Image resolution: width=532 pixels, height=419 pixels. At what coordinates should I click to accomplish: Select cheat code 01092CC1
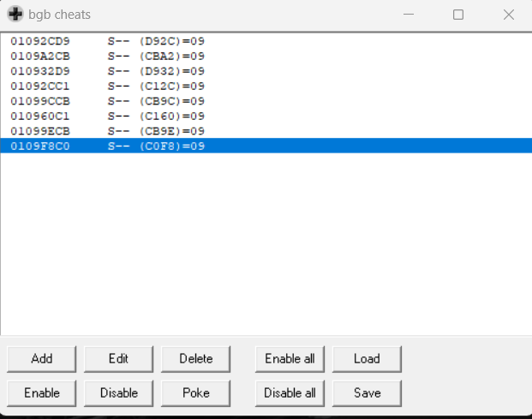40,86
